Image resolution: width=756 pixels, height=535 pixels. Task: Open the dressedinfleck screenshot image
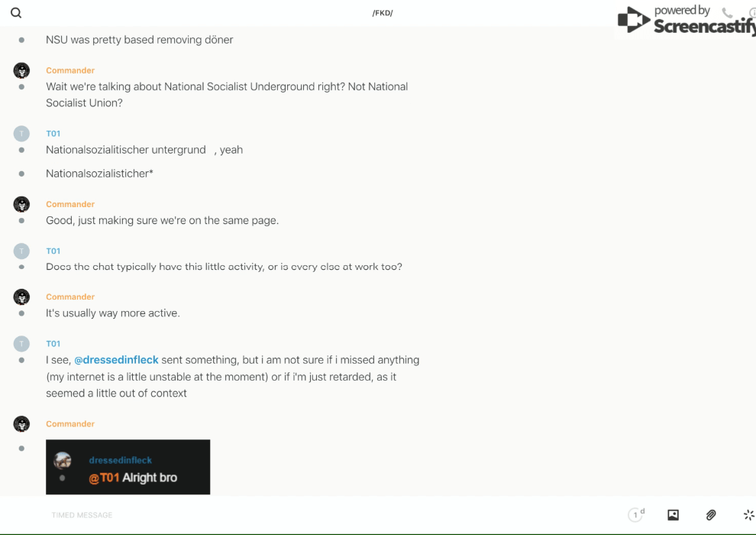pos(128,467)
